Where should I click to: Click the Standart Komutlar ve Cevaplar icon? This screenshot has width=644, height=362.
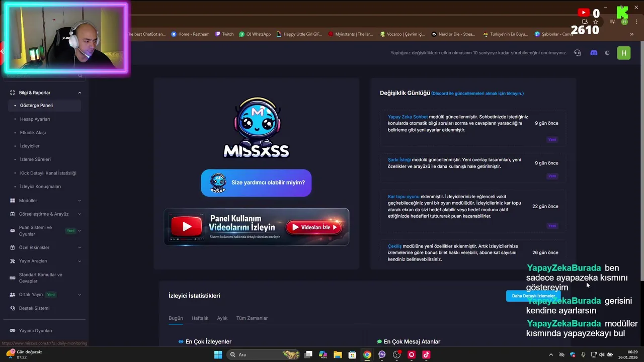point(13,278)
